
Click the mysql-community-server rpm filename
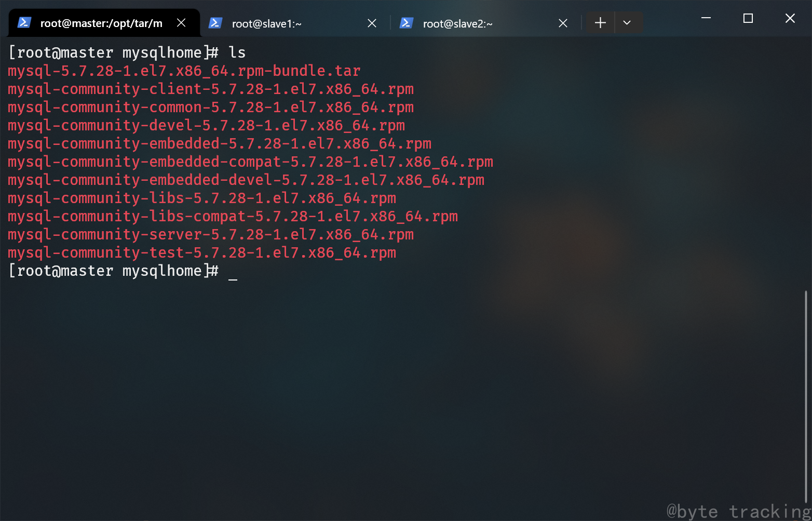pos(211,234)
